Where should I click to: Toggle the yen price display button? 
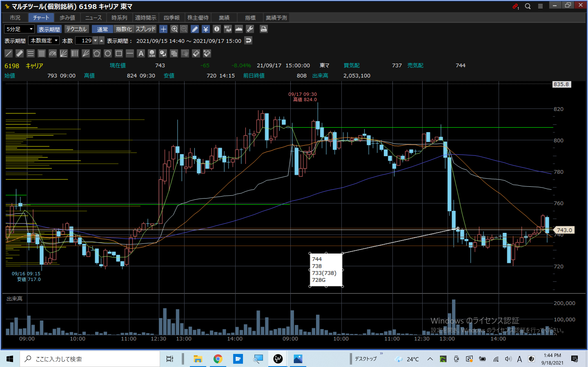click(206, 29)
